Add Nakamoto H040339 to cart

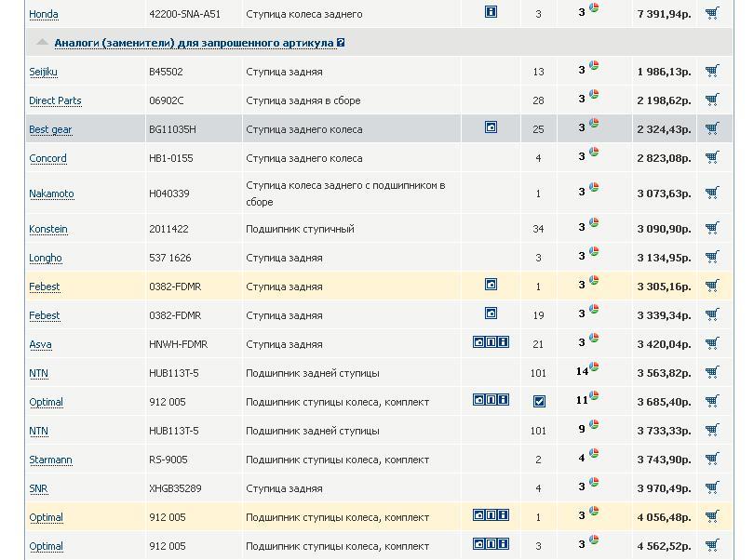coord(712,193)
